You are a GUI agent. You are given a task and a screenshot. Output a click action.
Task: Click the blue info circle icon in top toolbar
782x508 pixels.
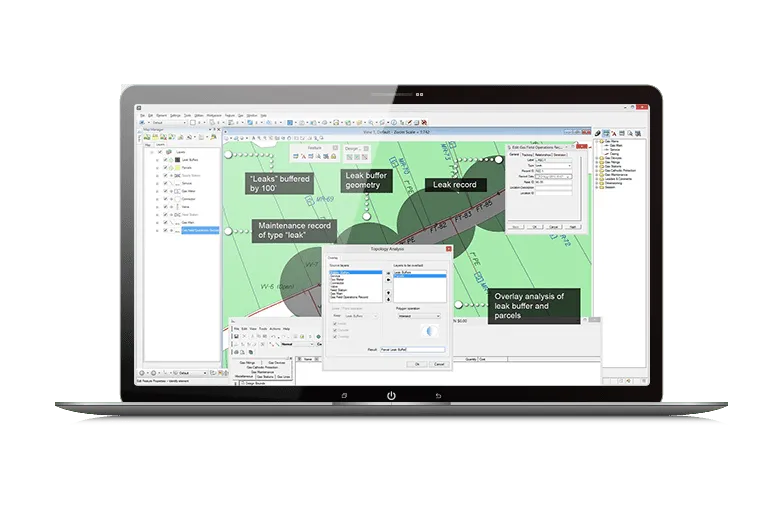point(394,122)
